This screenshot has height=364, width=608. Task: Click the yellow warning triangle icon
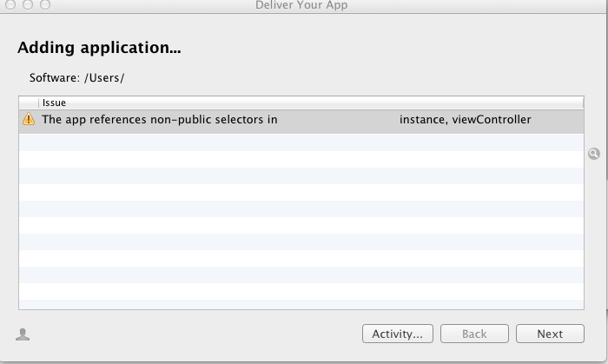click(x=29, y=119)
